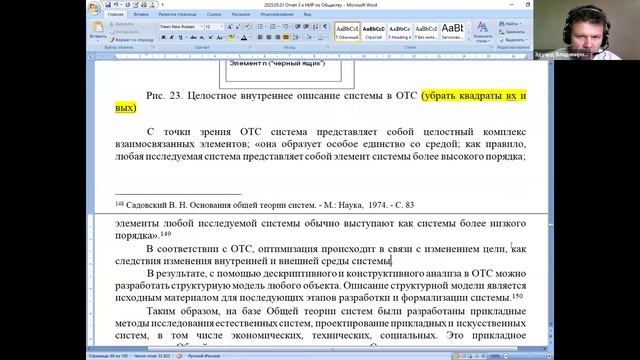Open the Paragraph dialog launcher

click(x=327, y=47)
